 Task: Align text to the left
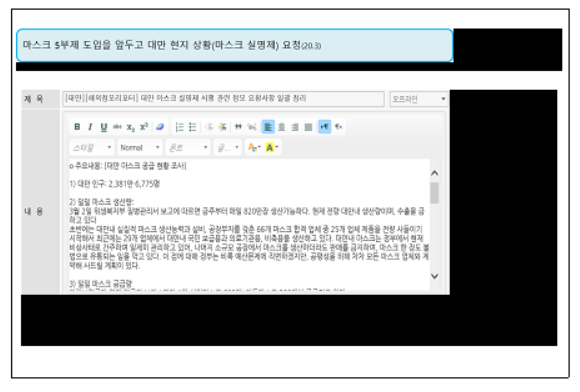(268, 127)
